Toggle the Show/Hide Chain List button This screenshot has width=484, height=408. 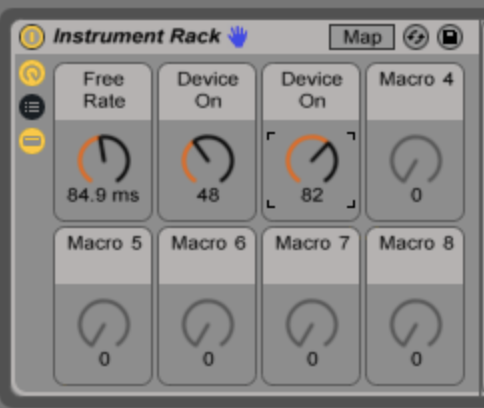point(32,107)
